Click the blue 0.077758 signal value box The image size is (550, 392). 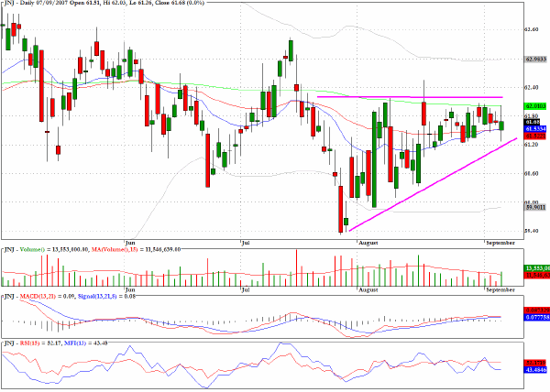click(x=536, y=317)
